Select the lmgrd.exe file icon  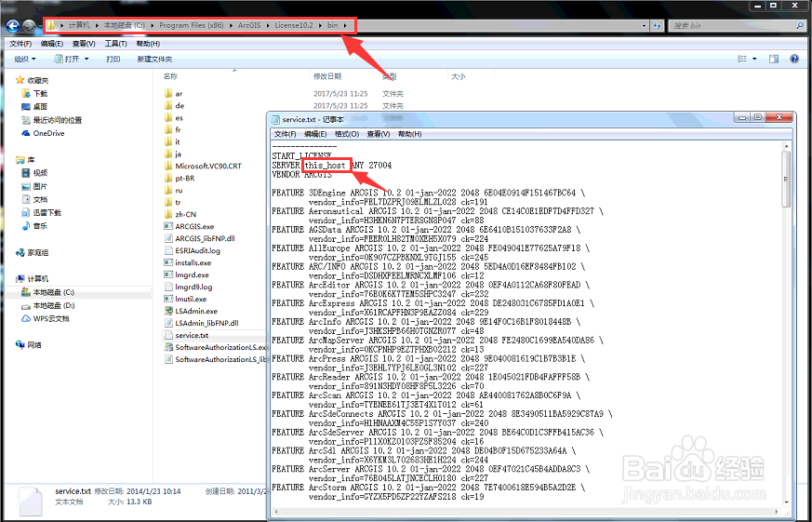tap(167, 275)
